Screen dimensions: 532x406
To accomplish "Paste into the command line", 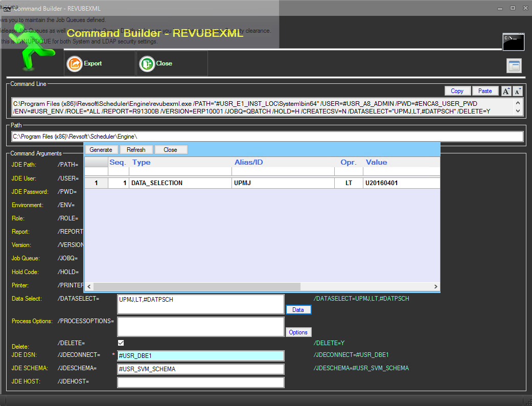I will click(x=485, y=91).
